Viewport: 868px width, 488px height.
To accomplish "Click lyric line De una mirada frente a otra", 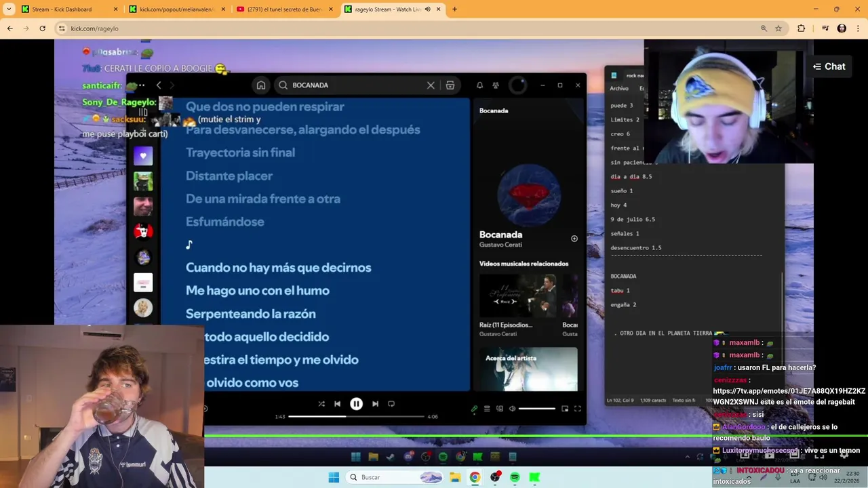I will pyautogui.click(x=263, y=199).
